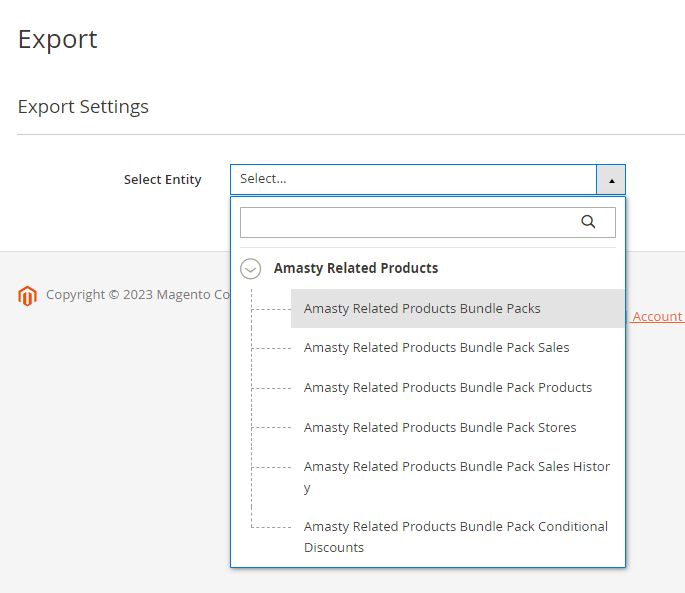
Task: Click the Copyright 2023 Magento footer text
Action: point(138,295)
